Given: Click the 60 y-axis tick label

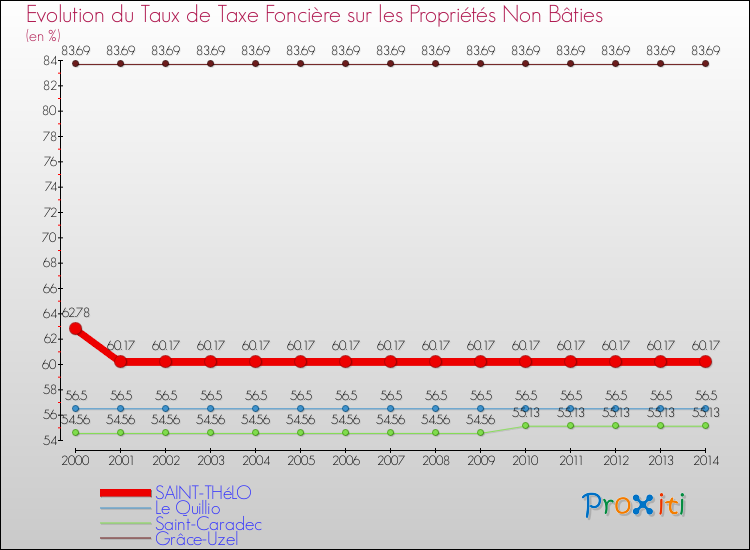Looking at the screenshot, I should click(50, 364).
